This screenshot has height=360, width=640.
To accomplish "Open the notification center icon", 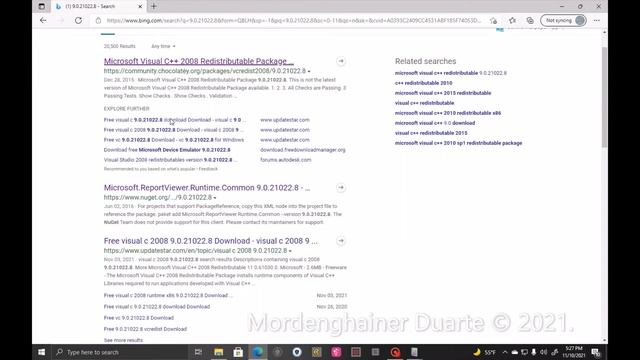I will 596,352.
